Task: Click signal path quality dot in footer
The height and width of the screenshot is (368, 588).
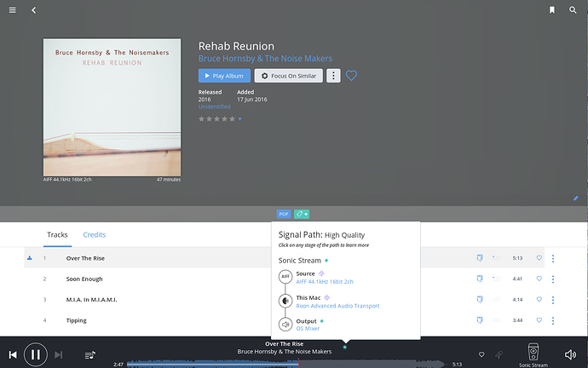Action: point(344,348)
